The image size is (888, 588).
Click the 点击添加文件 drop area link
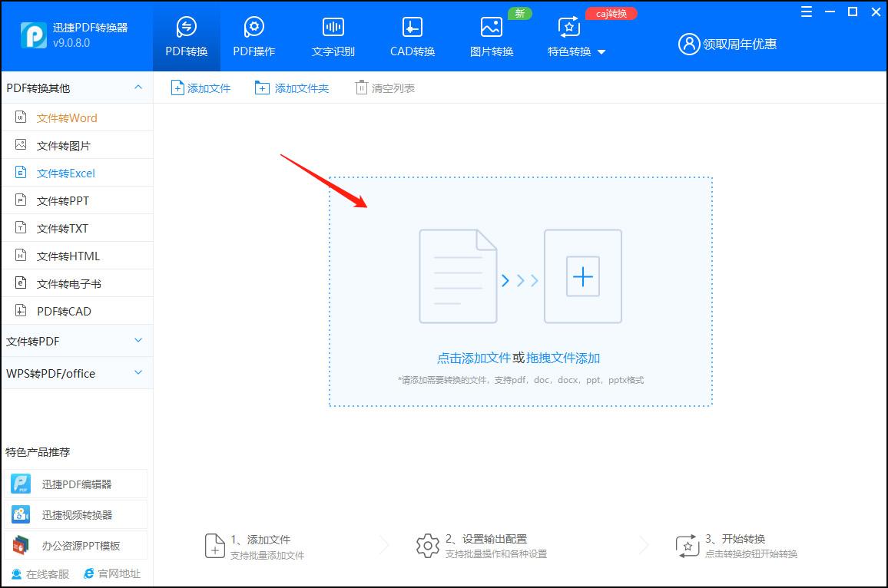(x=473, y=358)
